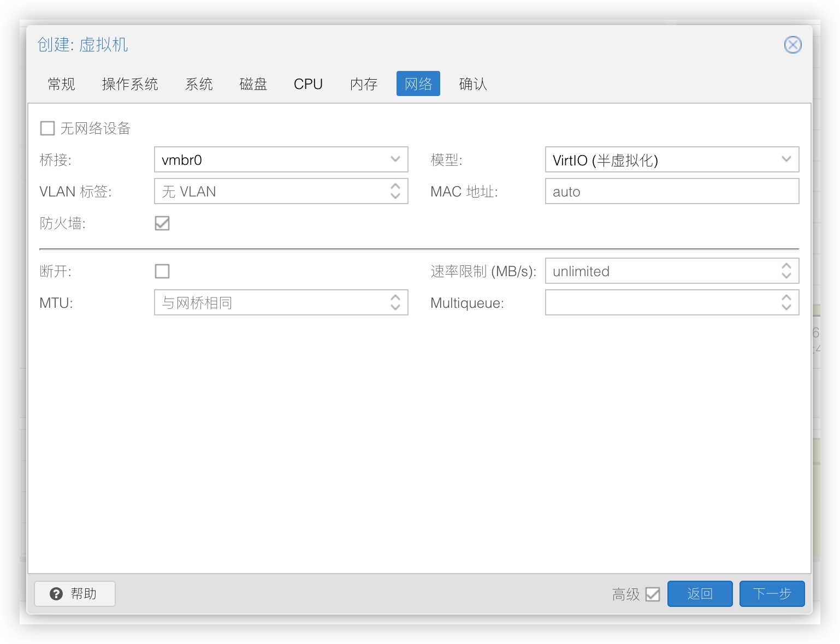
Task: Open the 模型 VirtIO dropdown
Action: (x=786, y=159)
